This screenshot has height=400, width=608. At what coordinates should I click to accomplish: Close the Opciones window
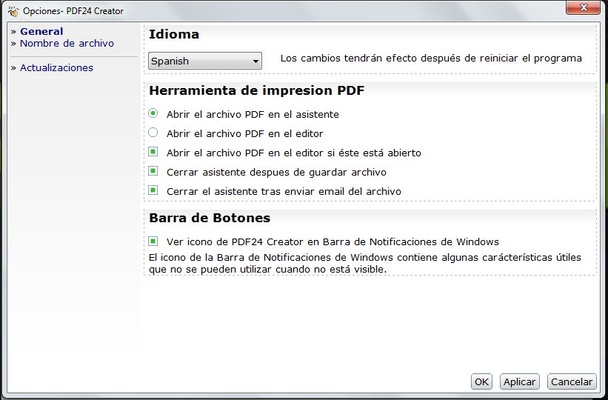(x=583, y=7)
